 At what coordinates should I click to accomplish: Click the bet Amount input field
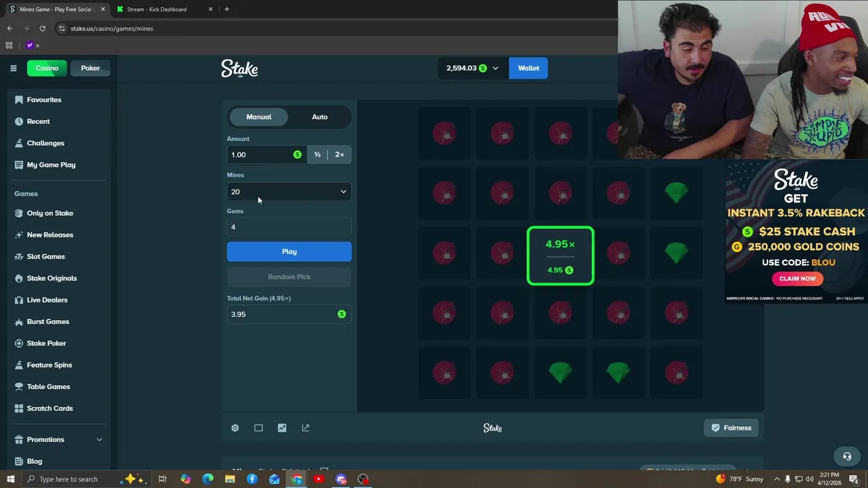tap(266, 155)
